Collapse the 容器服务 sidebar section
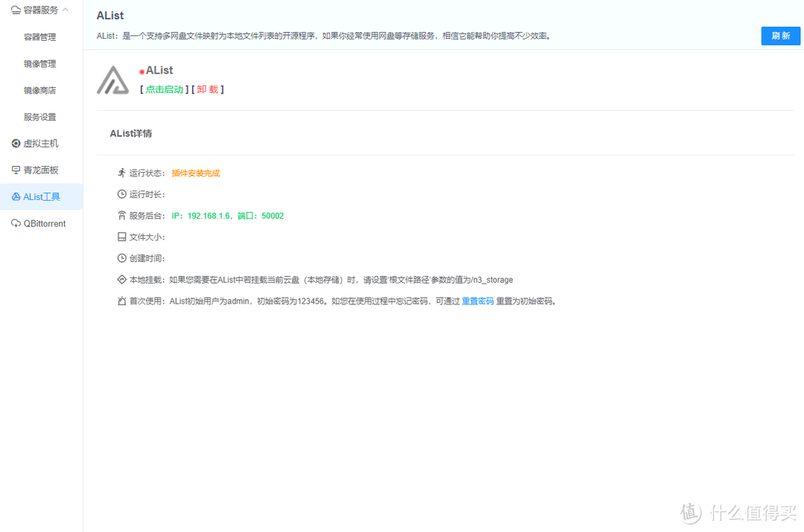 click(65, 10)
